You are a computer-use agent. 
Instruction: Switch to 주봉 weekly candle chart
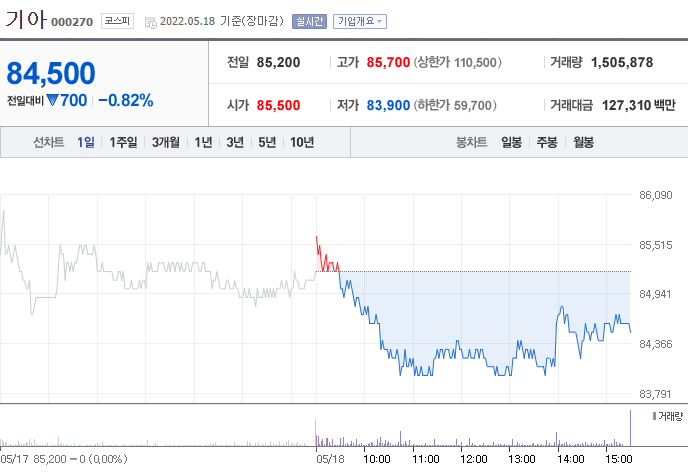547,142
